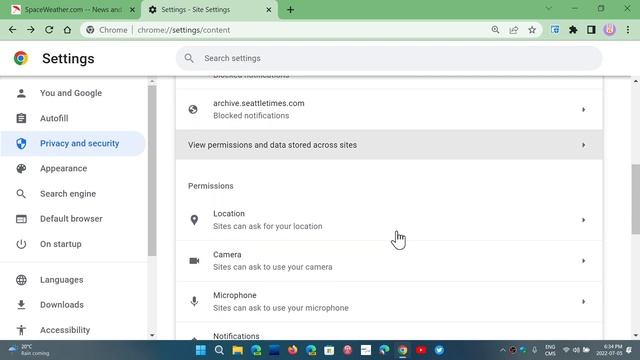Open the ENG language input indicator
This screenshot has width=640, height=360.
(550, 350)
